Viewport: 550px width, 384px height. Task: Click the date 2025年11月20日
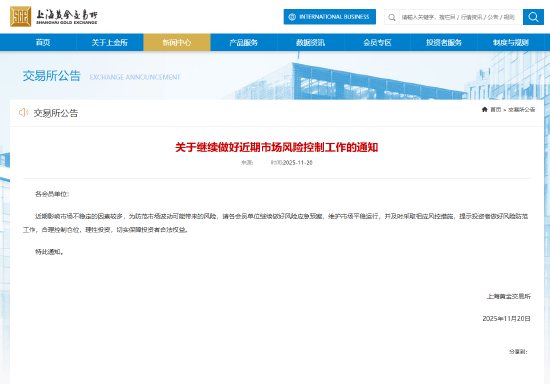coord(506,318)
